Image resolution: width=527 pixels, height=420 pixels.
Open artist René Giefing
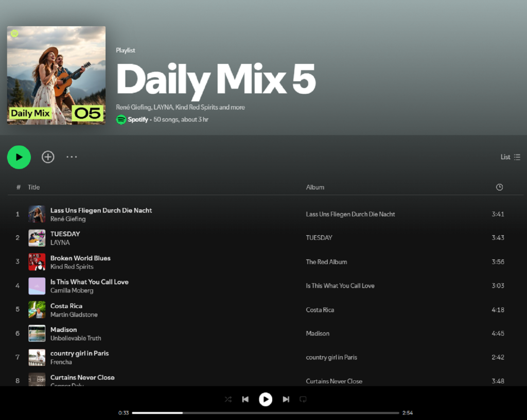coord(68,219)
